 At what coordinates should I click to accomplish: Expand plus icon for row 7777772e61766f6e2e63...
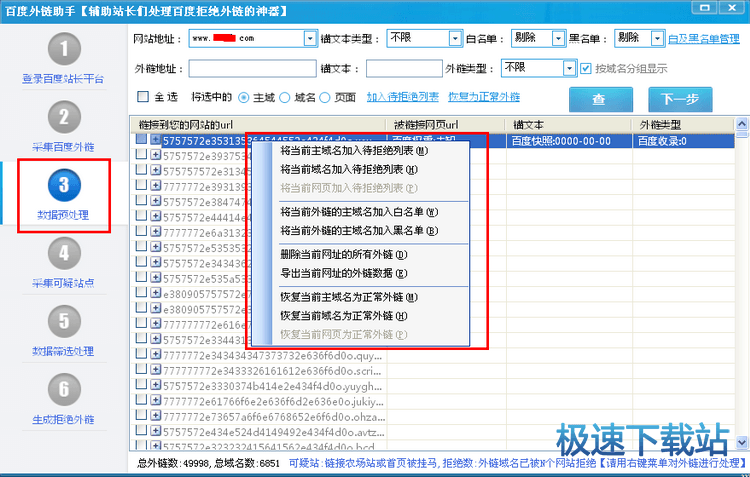[155, 400]
